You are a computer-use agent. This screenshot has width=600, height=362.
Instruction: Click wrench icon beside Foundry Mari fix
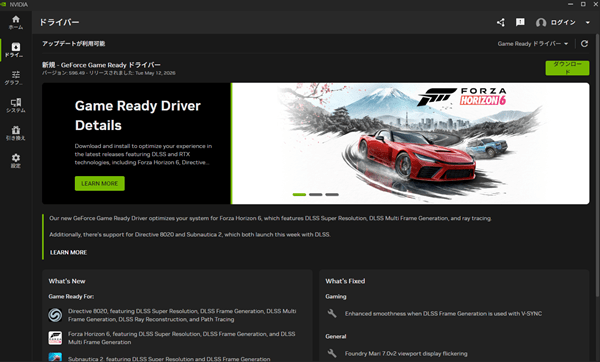(x=332, y=353)
